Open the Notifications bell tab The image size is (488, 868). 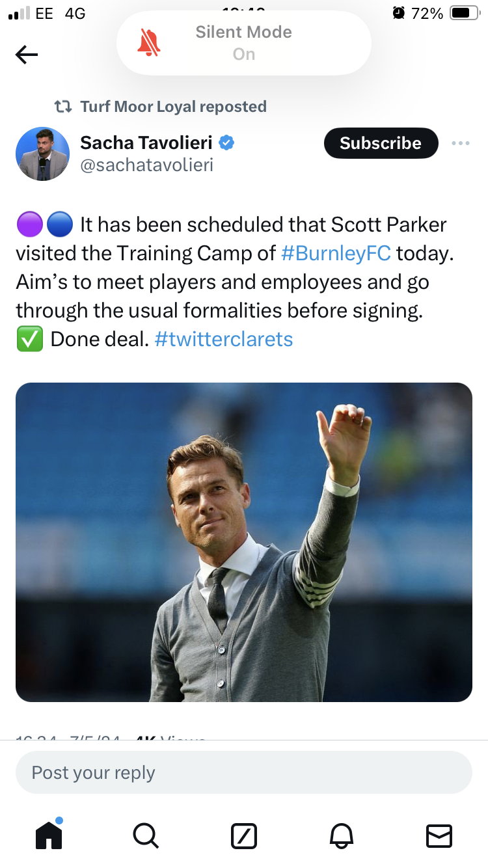342,835
